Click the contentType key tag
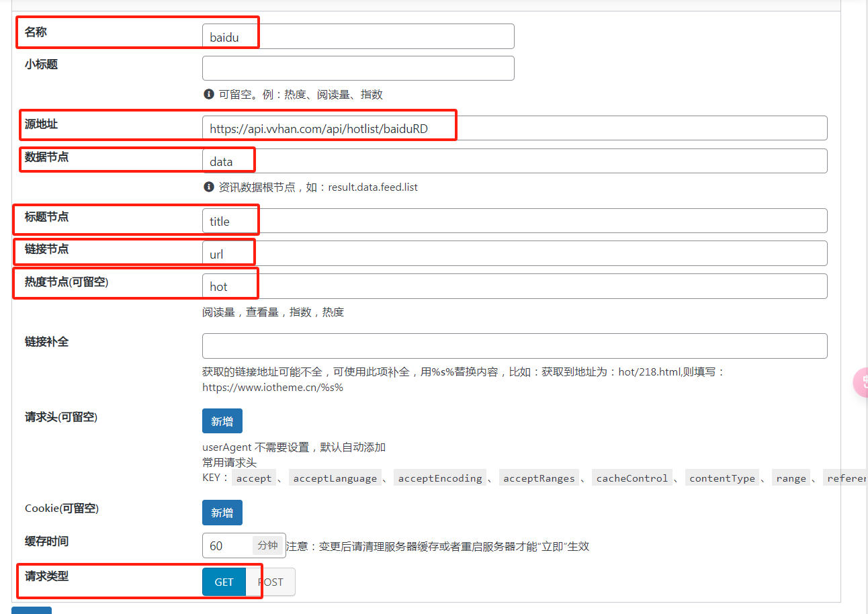Viewport: 868px width, 614px height. click(x=722, y=478)
